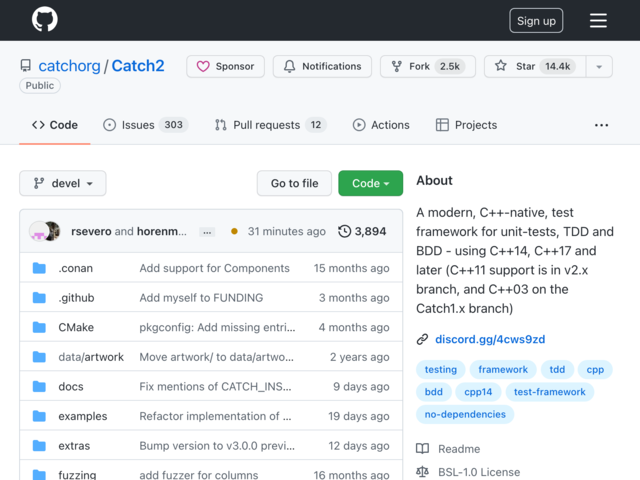640x480 pixels.
Task: Click the license scales icon
Action: (x=422, y=472)
